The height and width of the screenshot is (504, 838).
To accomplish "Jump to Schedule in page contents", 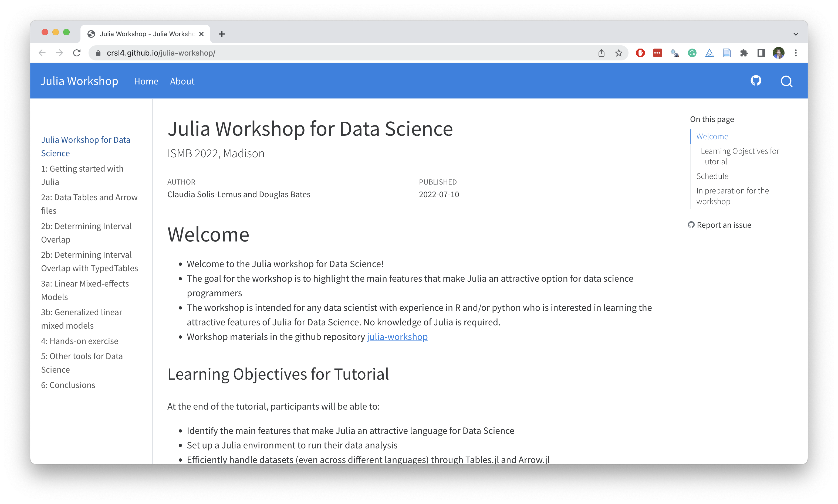I will tap(712, 176).
